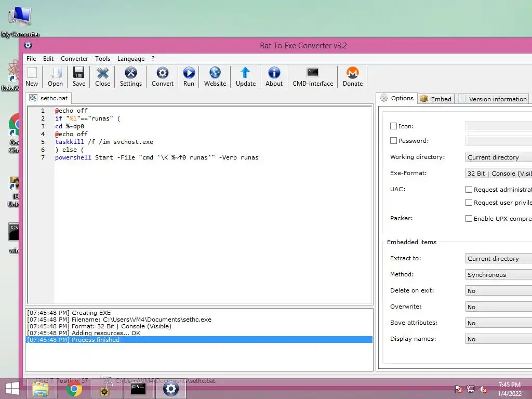Click the New file toolbar icon
This screenshot has width=532, height=399.
(x=32, y=77)
